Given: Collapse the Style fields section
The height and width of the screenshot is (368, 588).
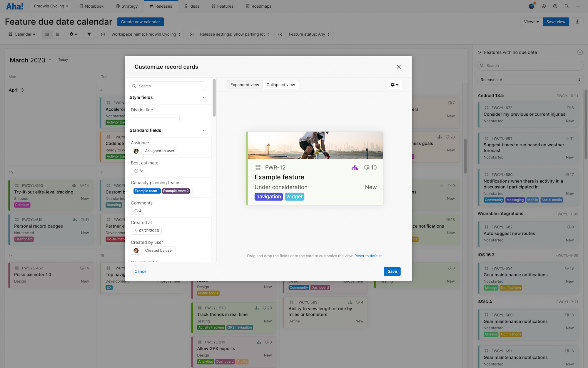Looking at the screenshot, I should pos(204,98).
